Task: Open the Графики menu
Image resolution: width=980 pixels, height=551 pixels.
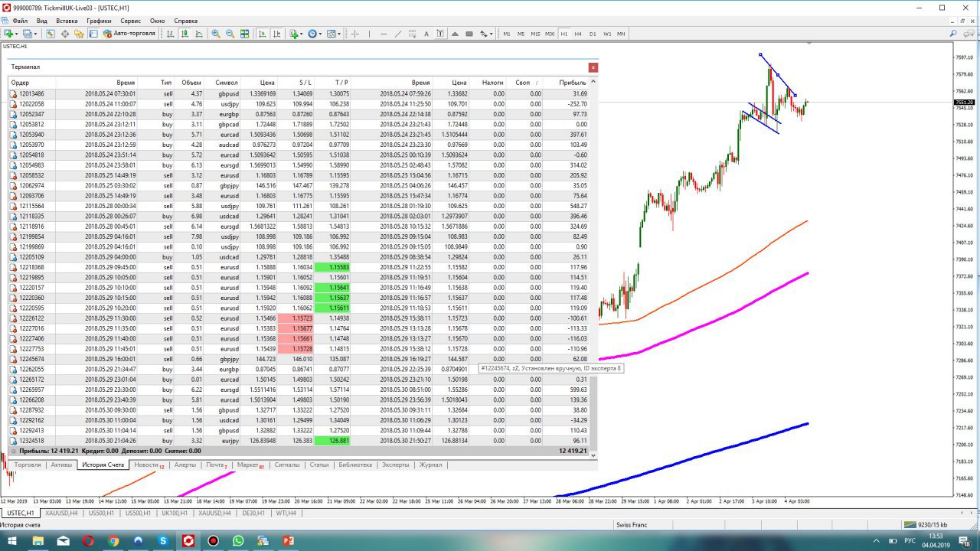Action: 99,21
